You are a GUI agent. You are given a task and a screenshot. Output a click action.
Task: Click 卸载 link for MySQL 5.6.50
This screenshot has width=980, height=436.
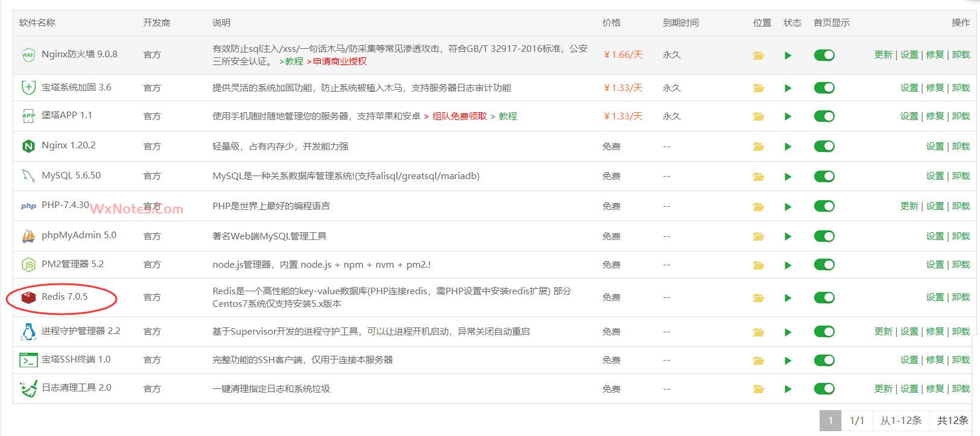(961, 176)
